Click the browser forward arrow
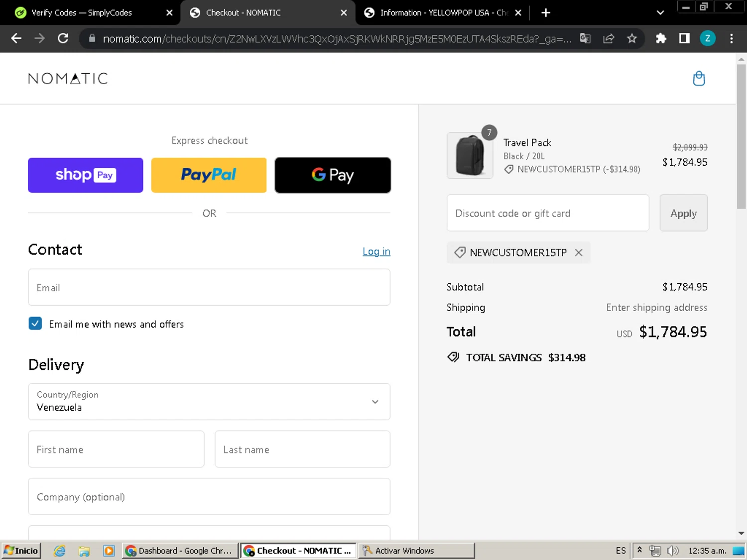The image size is (747, 560). 40,38
